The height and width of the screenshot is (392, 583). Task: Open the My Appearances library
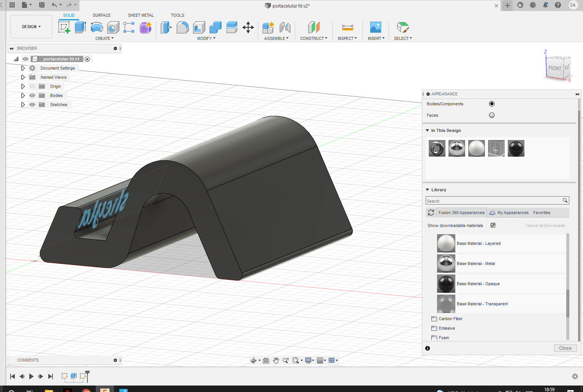point(512,213)
